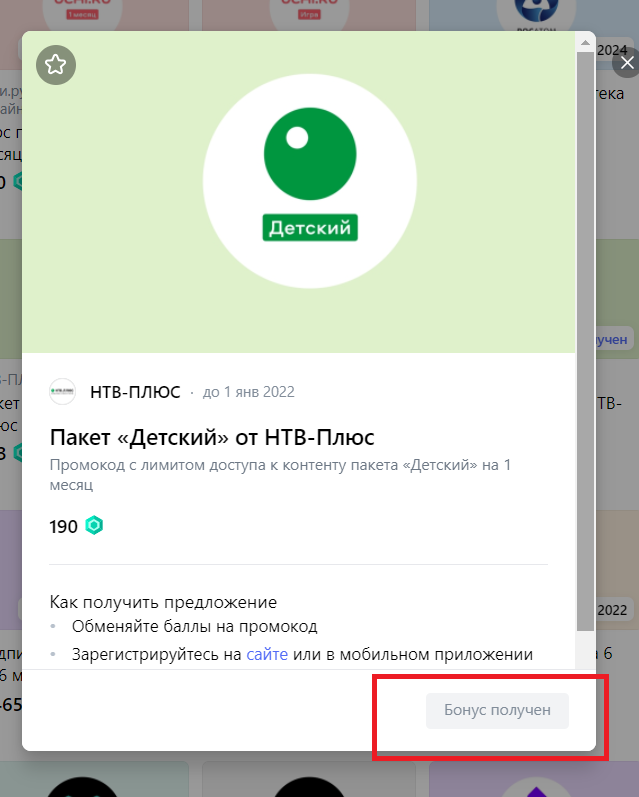Click the expiry date до 1 янв 2022

[249, 392]
